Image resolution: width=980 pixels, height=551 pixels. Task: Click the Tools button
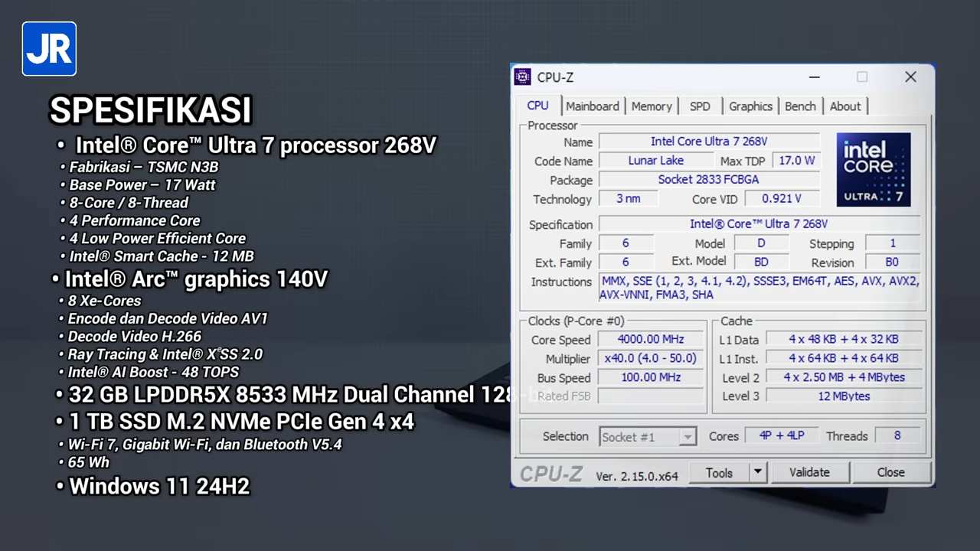pos(718,473)
